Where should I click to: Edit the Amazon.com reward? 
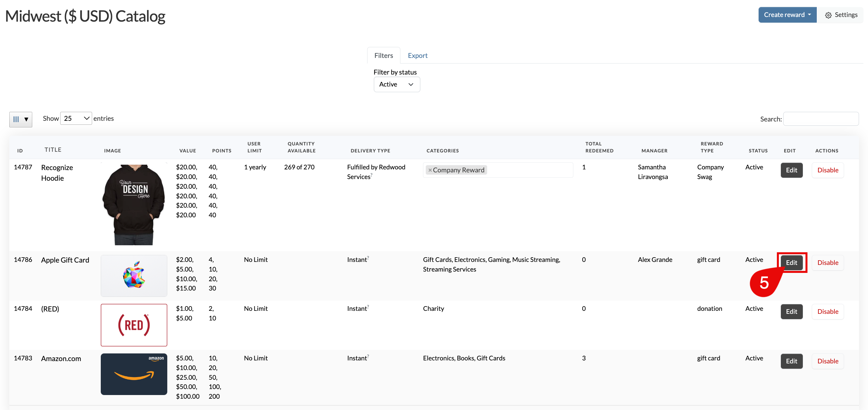coord(792,361)
